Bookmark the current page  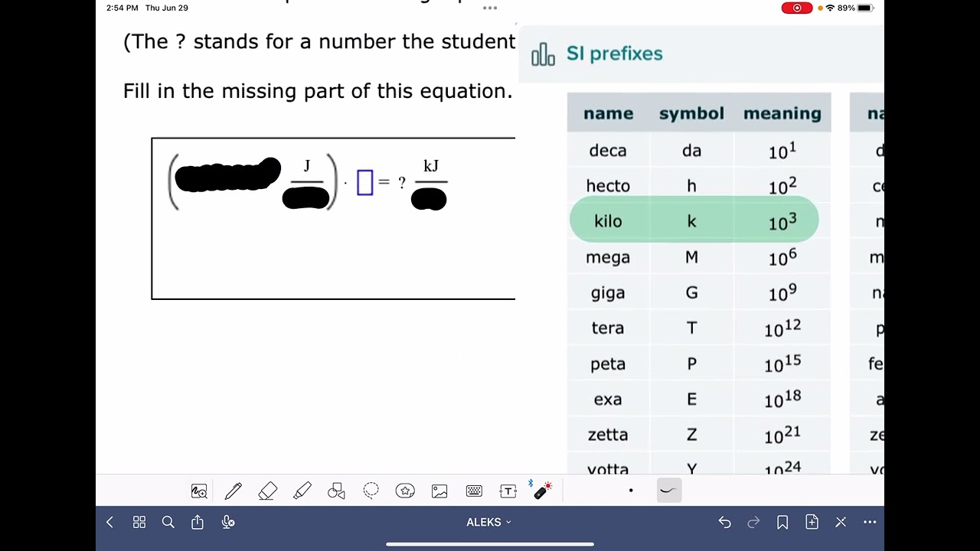782,522
